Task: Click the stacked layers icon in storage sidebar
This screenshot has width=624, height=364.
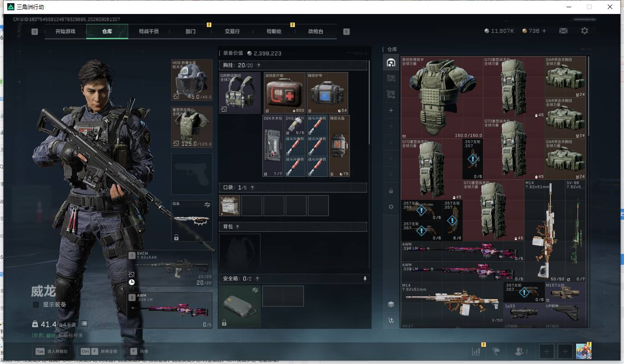Action: pos(391,304)
